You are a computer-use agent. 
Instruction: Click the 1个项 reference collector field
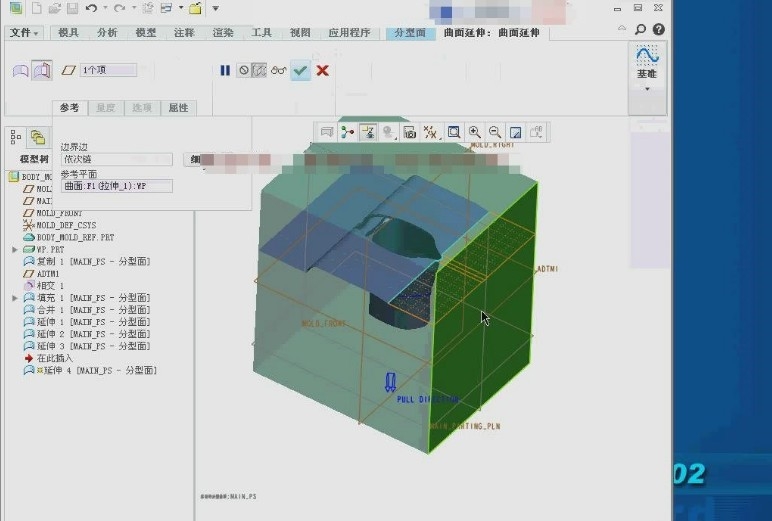(x=108, y=70)
